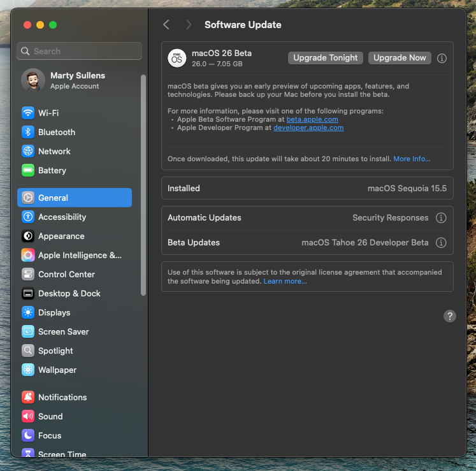
Task: Open Screen Time hourglass icon
Action: 28,453
